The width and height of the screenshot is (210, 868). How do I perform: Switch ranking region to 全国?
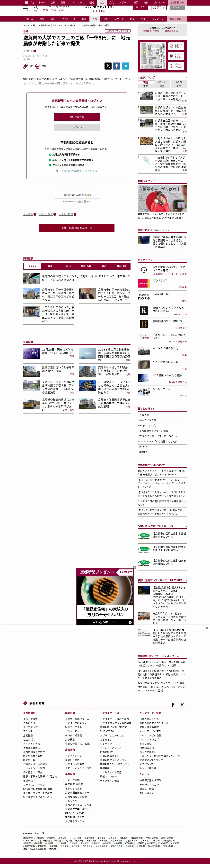[x=179, y=86]
